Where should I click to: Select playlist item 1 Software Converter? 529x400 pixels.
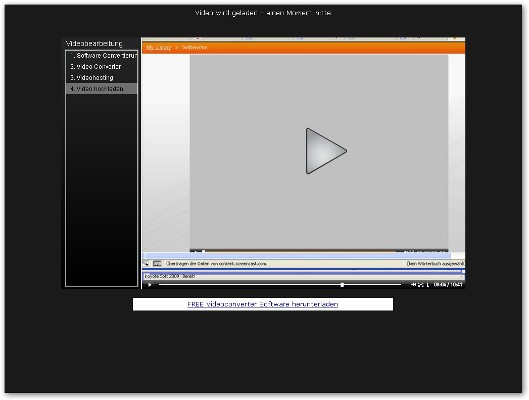[102, 55]
